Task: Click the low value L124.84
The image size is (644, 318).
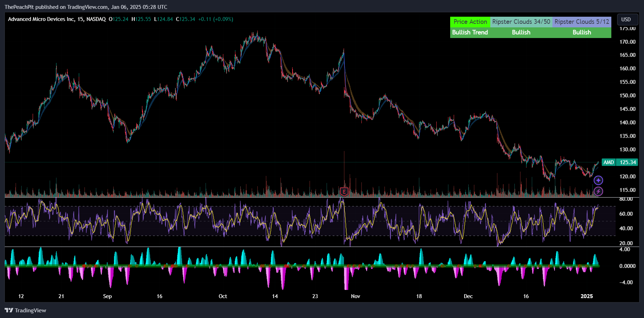Action: point(163,19)
